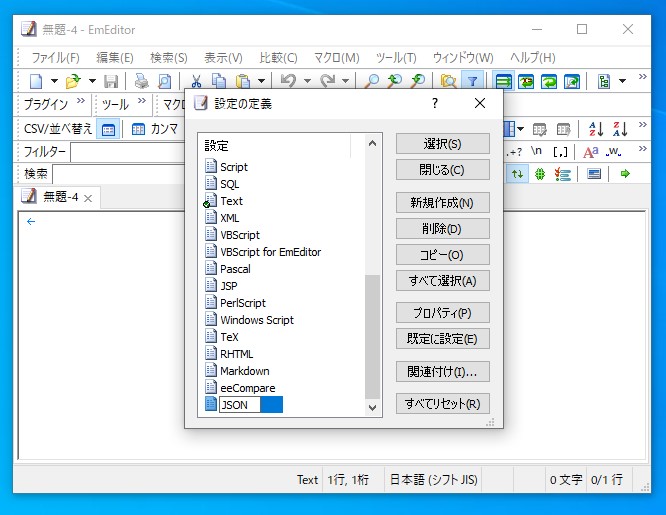Enable normal mode CSV icon
The height and width of the screenshot is (515, 666).
[108, 129]
